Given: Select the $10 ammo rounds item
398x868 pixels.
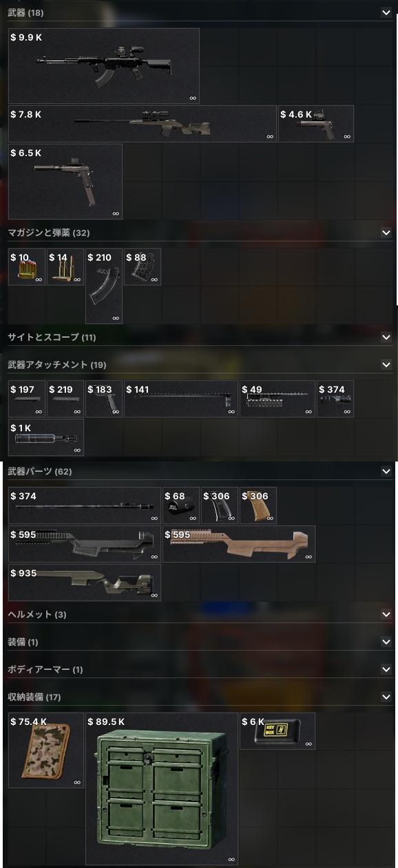Looking at the screenshot, I should (x=27, y=267).
